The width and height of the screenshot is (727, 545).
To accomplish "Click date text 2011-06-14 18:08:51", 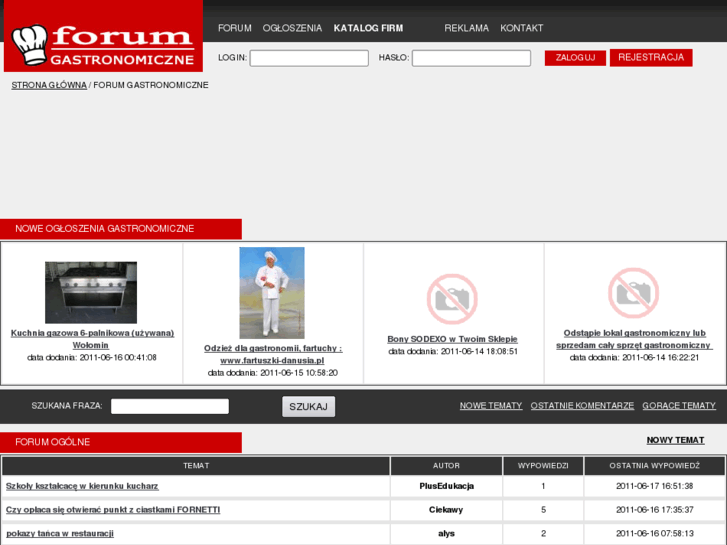I will pyautogui.click(x=479, y=352).
